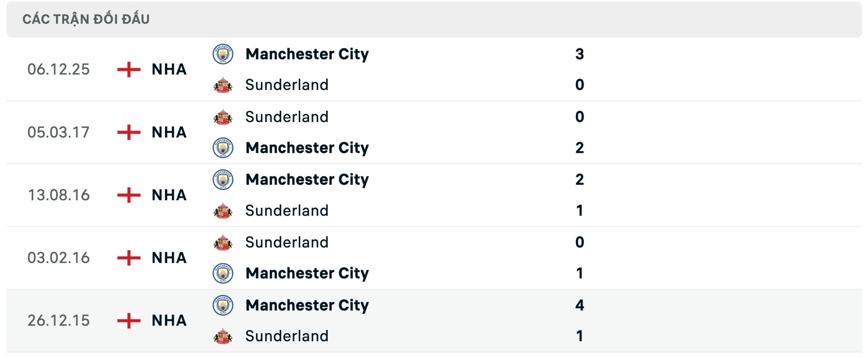868x358 pixels.
Task: Click the NHA label for the 05.03.17 match
Action: [169, 132]
